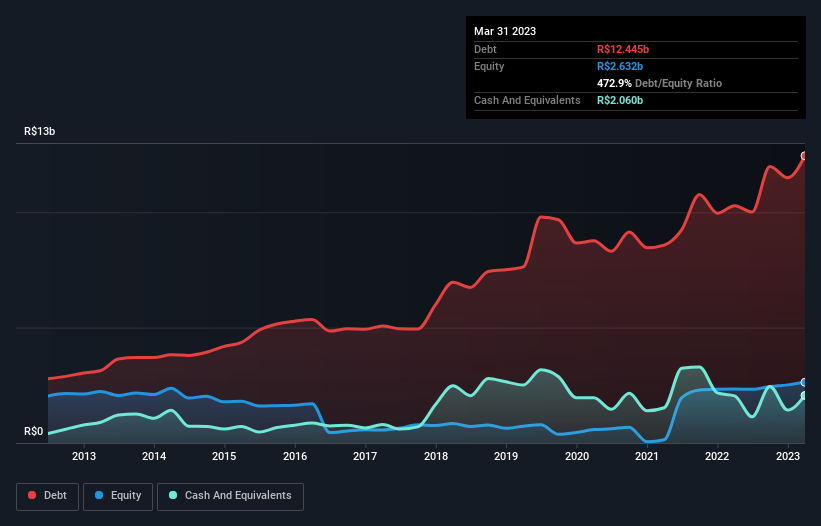Screen dimensions: 821x526
Task: Click the R$0 y-axis label
Action: [34, 431]
